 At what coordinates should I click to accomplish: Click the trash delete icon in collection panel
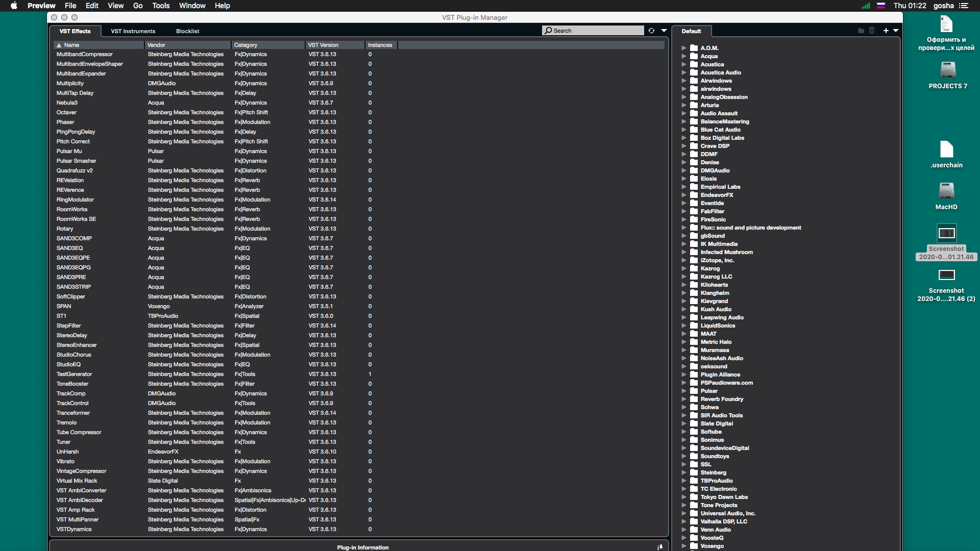[872, 31]
